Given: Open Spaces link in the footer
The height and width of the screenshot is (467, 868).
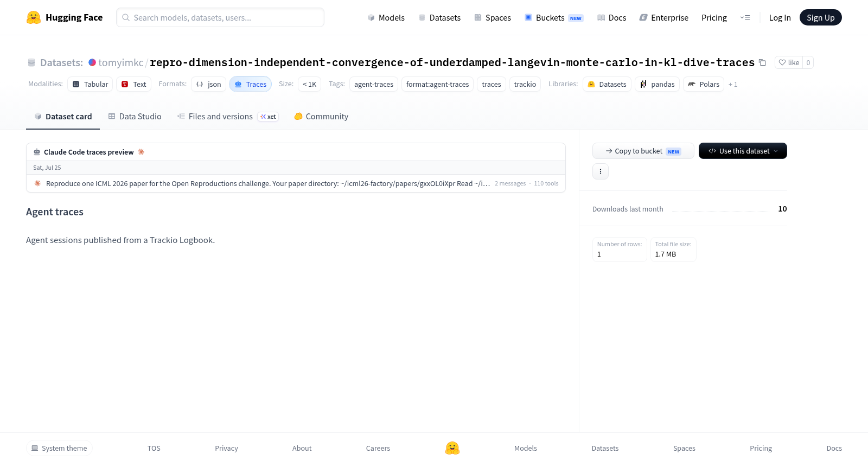Looking at the screenshot, I should coord(684,448).
